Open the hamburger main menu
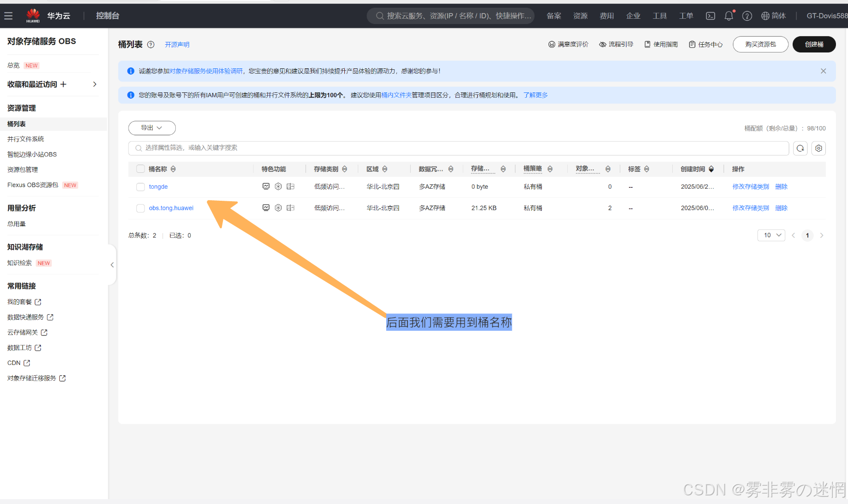Screen dimensions: 848x504 click(8, 16)
